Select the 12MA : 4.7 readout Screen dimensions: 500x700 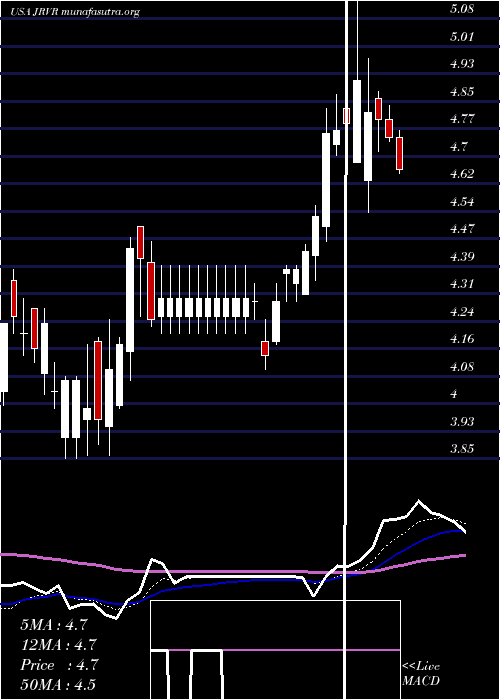pyautogui.click(x=58, y=645)
